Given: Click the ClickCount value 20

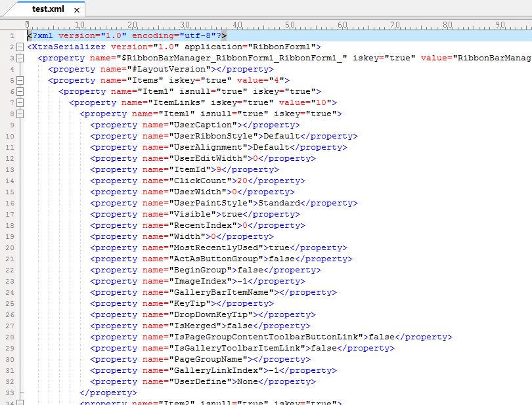Looking at the screenshot, I should 242,181.
